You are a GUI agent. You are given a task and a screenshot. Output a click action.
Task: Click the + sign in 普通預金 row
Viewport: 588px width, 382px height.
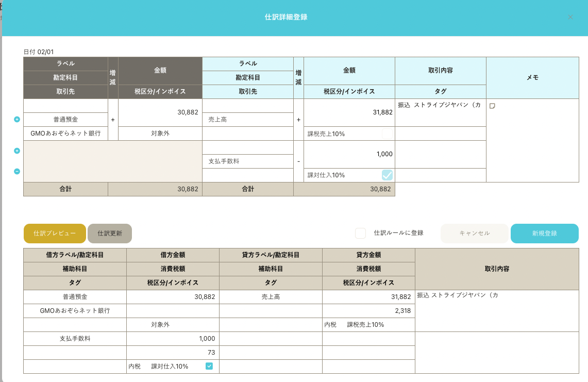click(113, 120)
